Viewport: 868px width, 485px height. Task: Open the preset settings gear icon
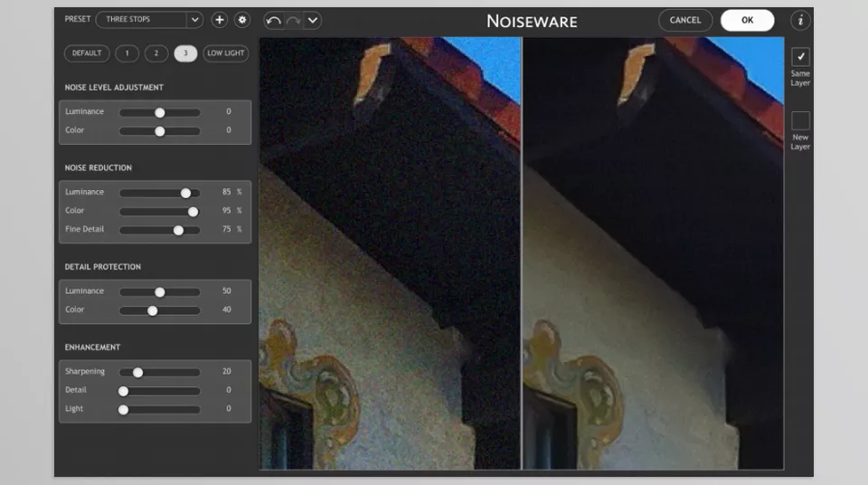pyautogui.click(x=242, y=20)
